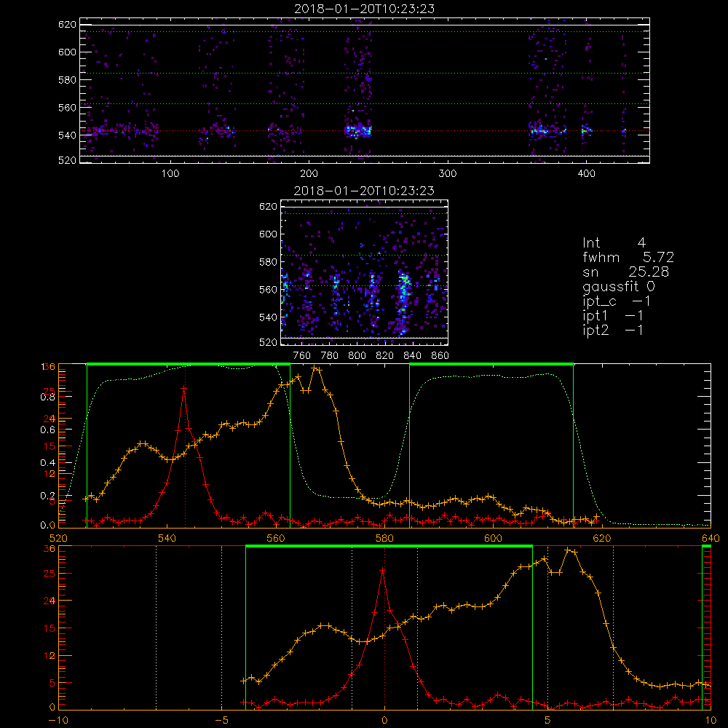Click the 'ipt_c -1' line

(x=617, y=301)
